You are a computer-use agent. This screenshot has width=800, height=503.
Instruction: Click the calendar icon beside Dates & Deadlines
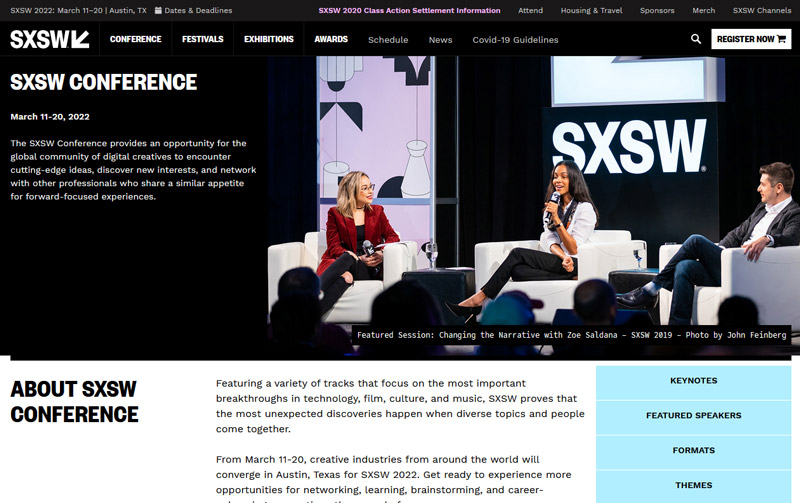[158, 10]
